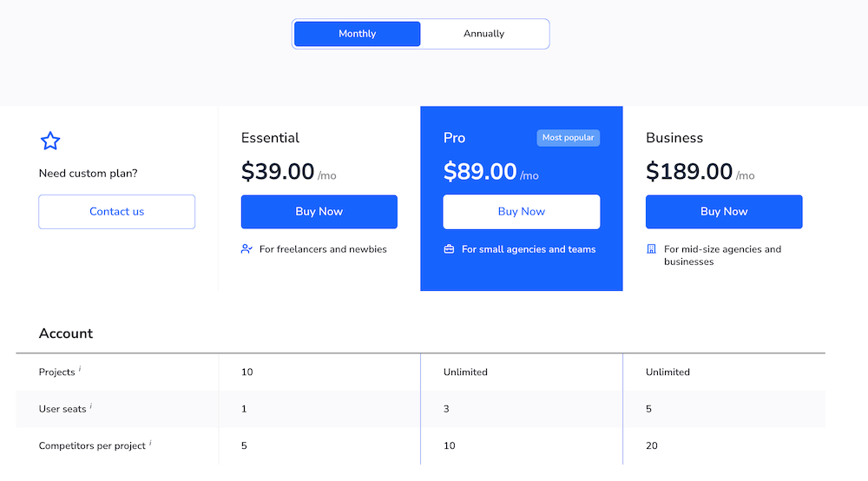Click the $189.00 Business price

click(689, 172)
